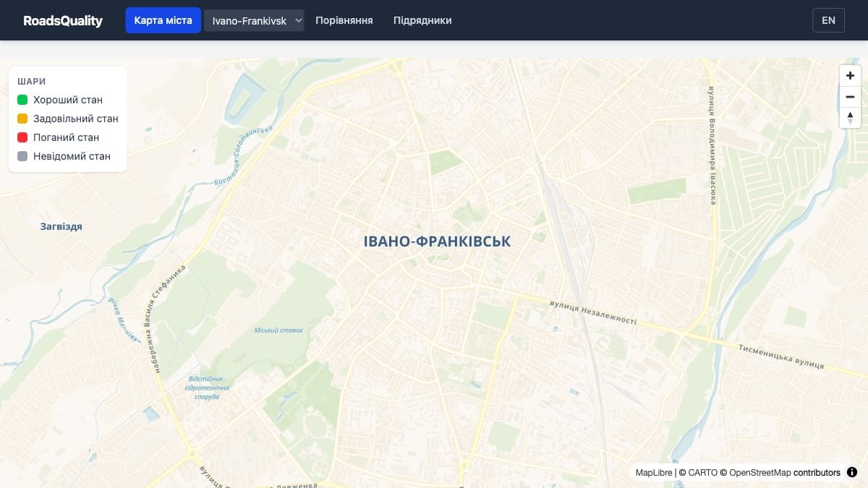Click the 'Карта міста' button
Screen dimensions: 868x488
163,20
